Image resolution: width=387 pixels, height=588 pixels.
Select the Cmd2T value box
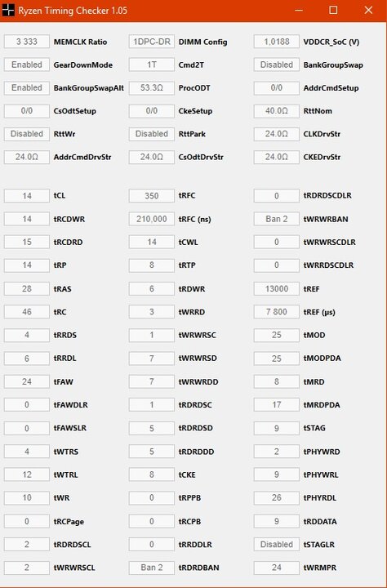152,65
